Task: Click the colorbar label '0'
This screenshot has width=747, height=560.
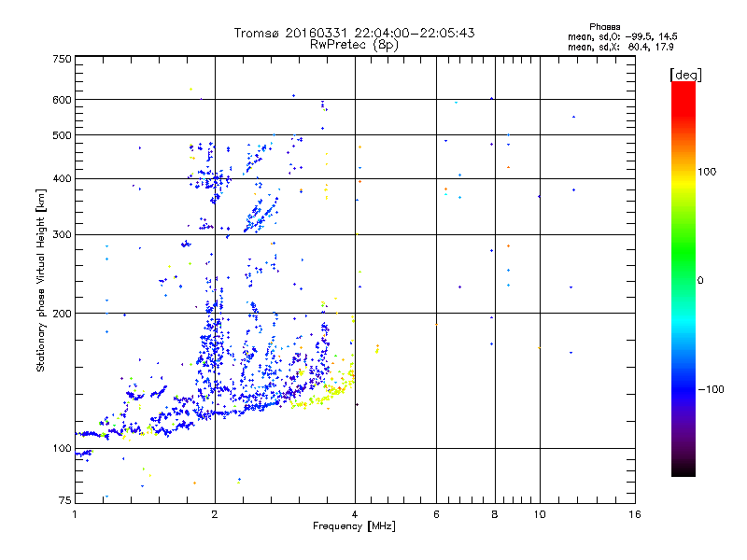Action: click(700, 281)
